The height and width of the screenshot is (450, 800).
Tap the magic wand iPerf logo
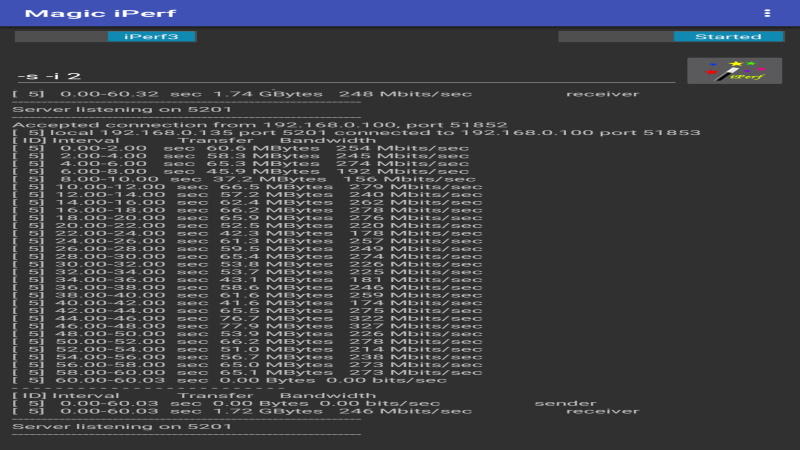[x=734, y=71]
